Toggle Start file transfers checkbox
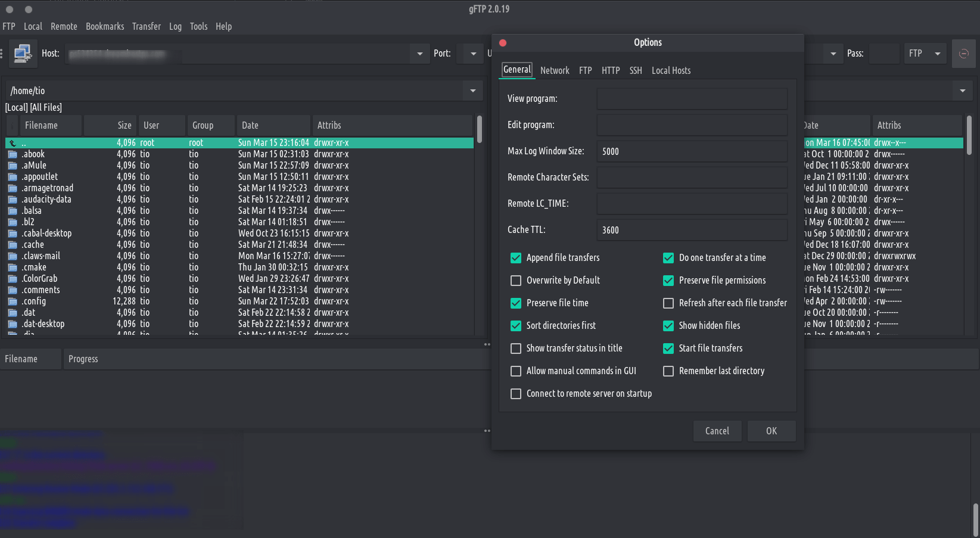The height and width of the screenshot is (538, 980). (668, 349)
